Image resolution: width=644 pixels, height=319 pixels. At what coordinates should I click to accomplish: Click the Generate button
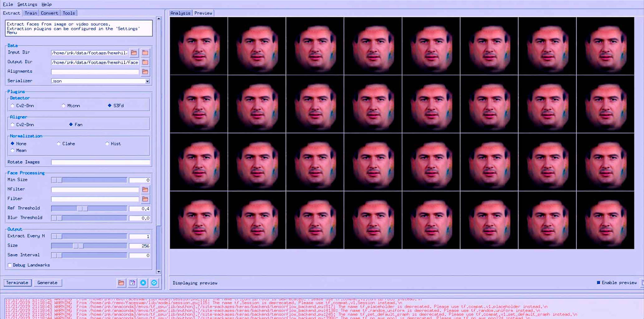coord(47,283)
